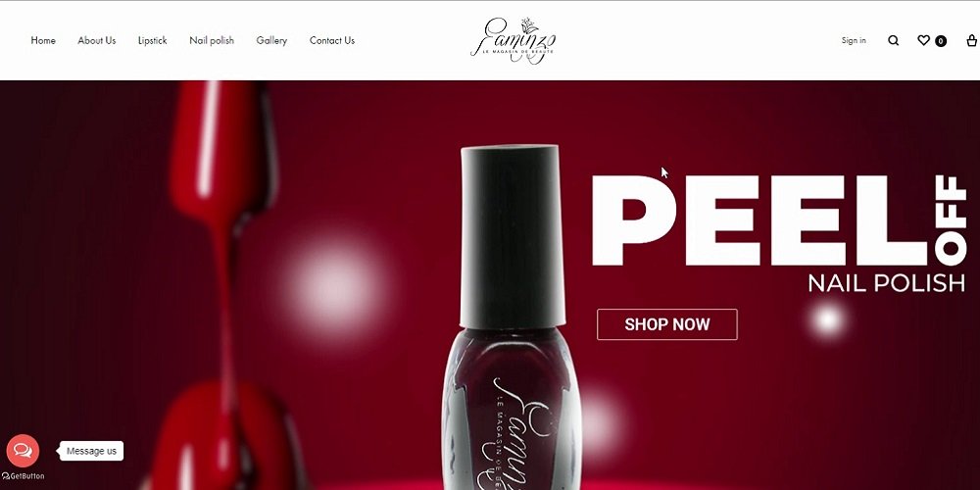Screen dimensions: 980x490
Task: Click the NAIL POLISH banner subtitle
Action: [x=886, y=283]
